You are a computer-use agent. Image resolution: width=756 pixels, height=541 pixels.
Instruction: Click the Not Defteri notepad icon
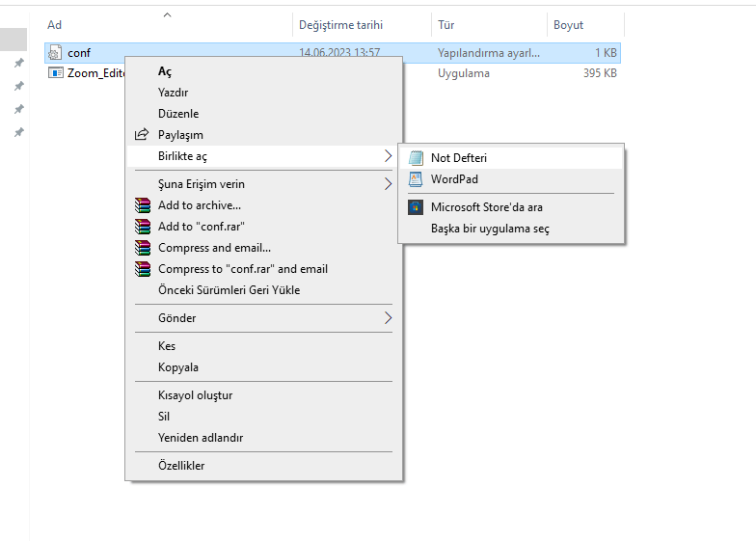click(416, 158)
